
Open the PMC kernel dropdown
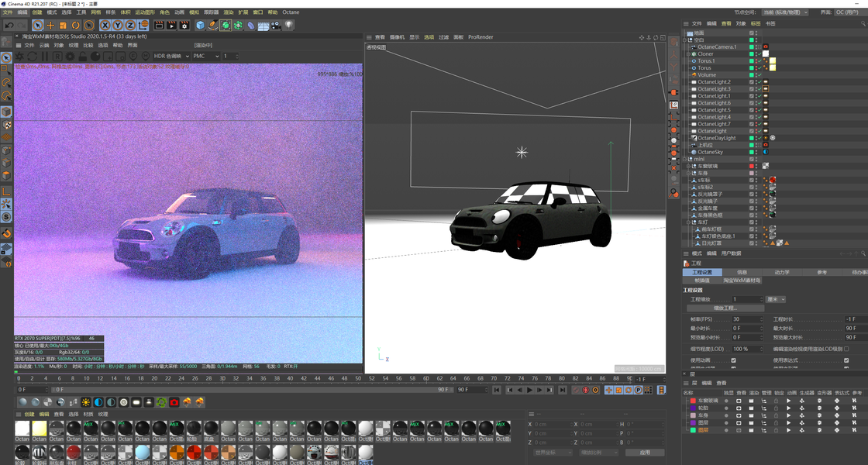[206, 56]
